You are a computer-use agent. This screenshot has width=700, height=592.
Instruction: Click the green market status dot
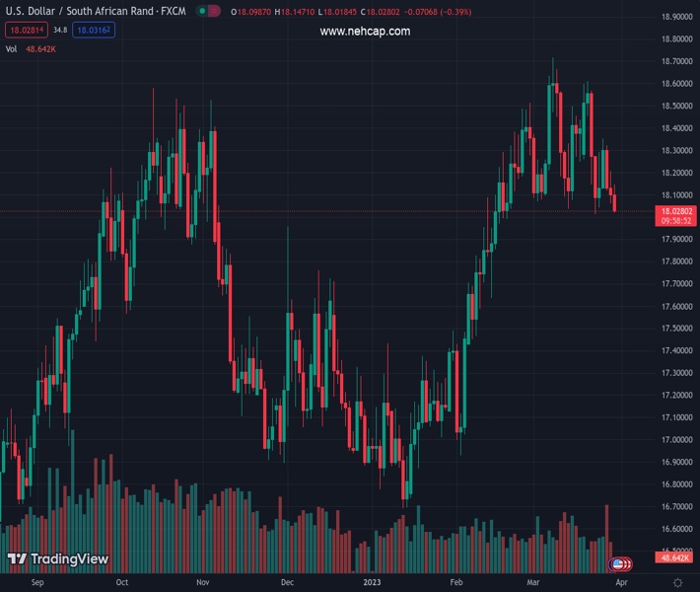202,11
